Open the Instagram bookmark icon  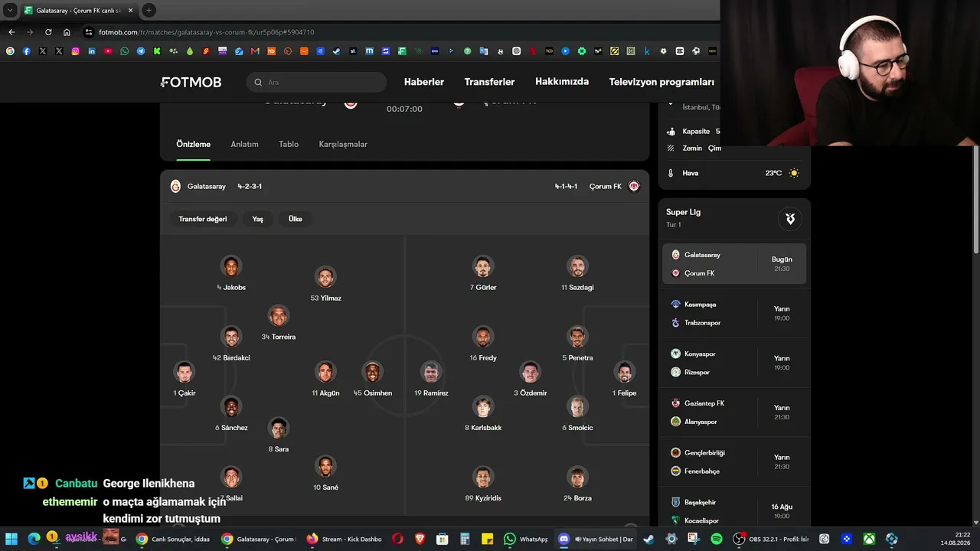[75, 51]
